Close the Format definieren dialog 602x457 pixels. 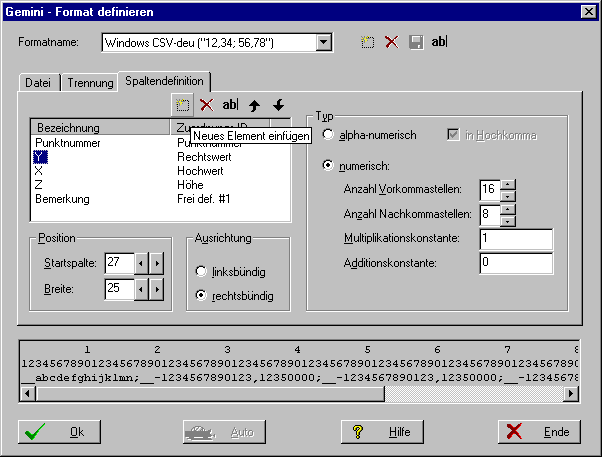pos(589,12)
